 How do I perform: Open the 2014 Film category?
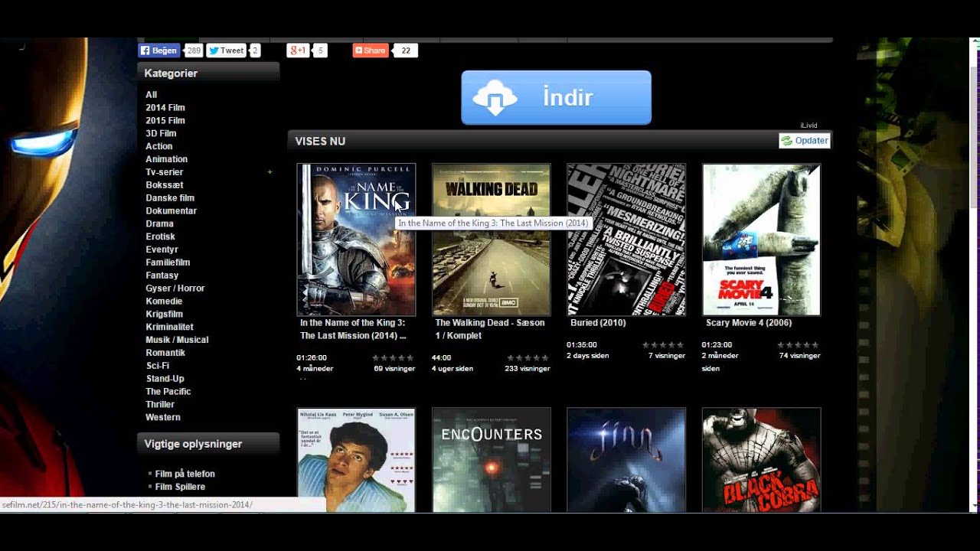point(165,108)
